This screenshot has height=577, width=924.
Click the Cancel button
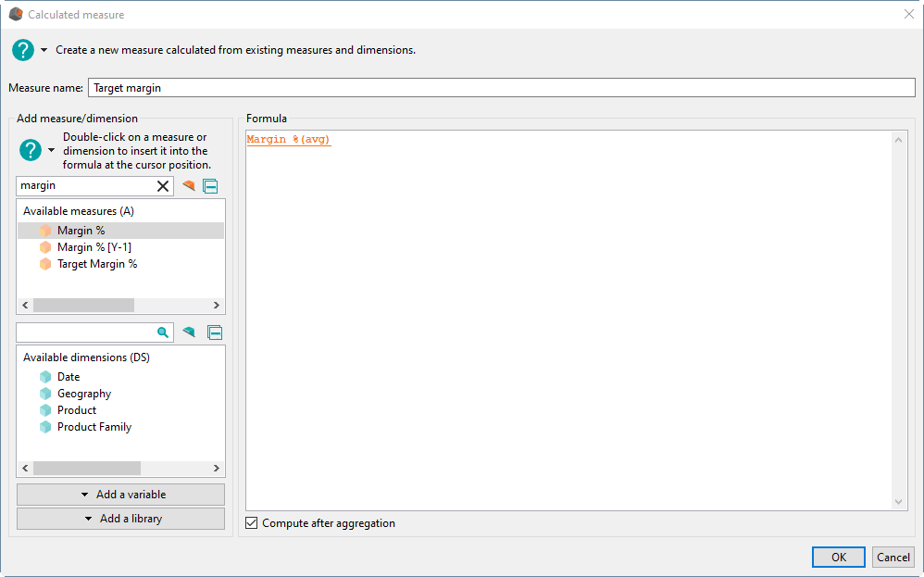pyautogui.click(x=893, y=557)
